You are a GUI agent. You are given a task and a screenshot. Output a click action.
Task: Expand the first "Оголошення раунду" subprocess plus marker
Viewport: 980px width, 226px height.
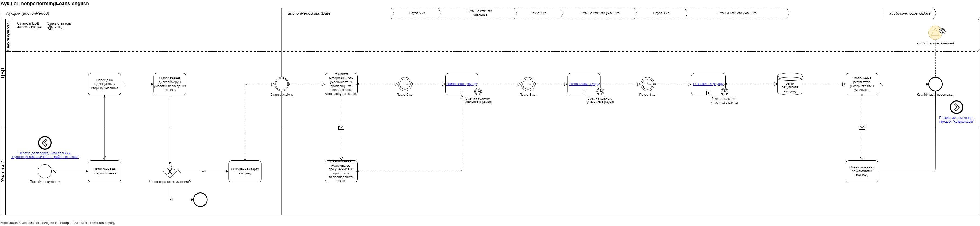tap(462, 93)
